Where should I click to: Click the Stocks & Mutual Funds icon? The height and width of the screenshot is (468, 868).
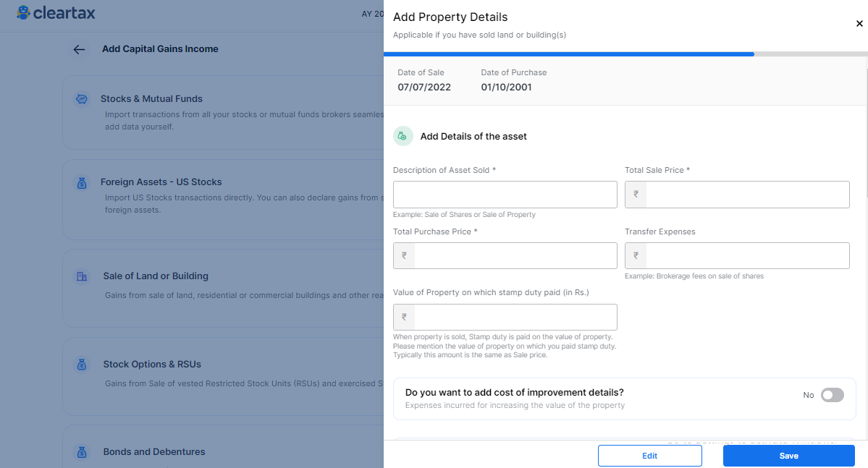point(82,99)
